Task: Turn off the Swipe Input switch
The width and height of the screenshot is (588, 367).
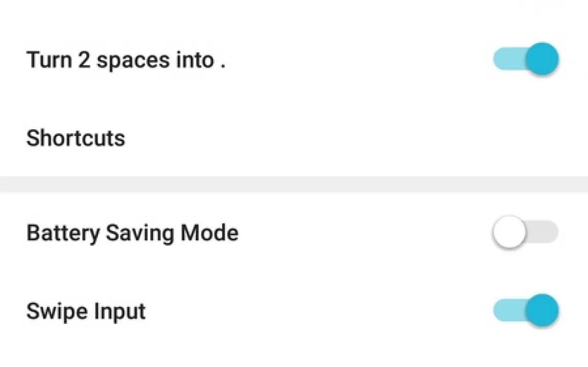Action: click(x=525, y=311)
